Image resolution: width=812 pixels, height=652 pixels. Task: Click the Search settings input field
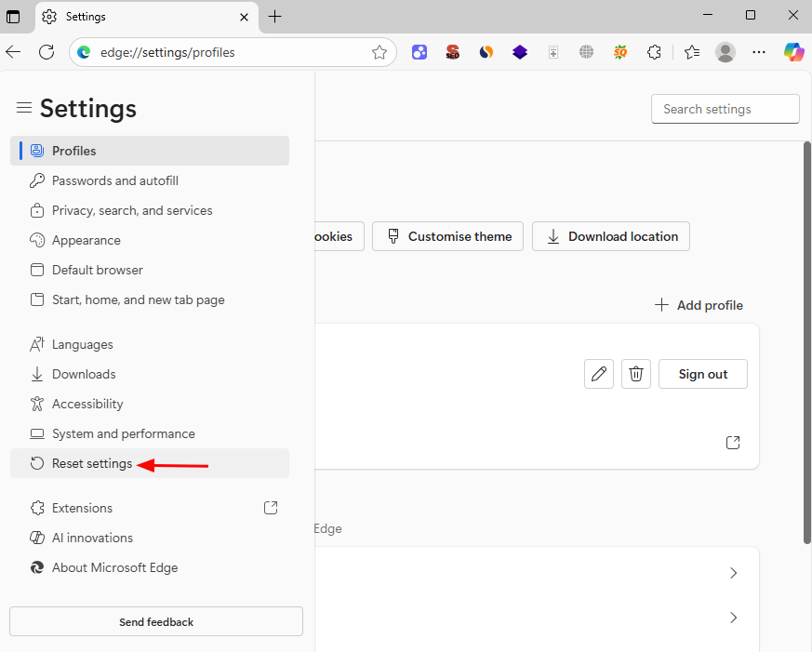point(725,109)
